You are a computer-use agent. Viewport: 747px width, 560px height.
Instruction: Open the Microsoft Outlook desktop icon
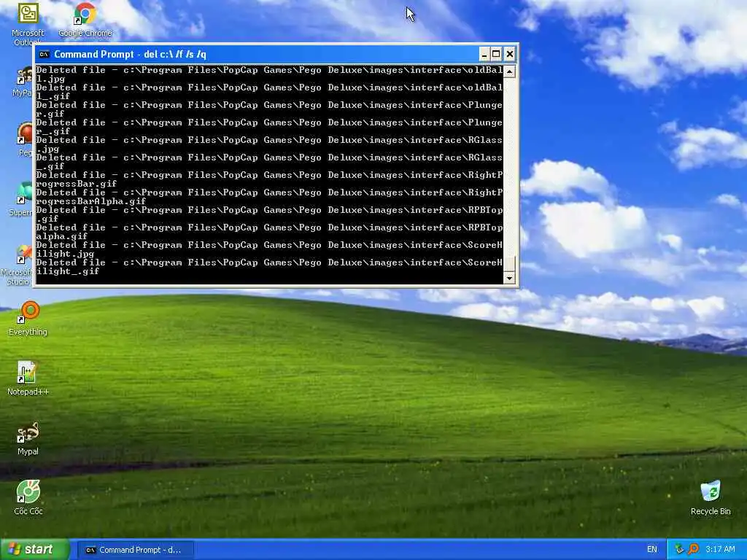pos(28,24)
